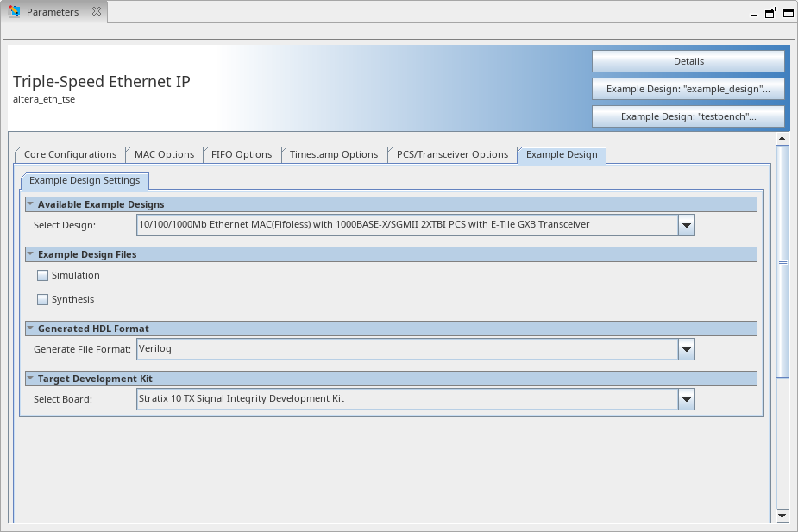Click the Select Board label
The image size is (798, 532).
pos(63,399)
